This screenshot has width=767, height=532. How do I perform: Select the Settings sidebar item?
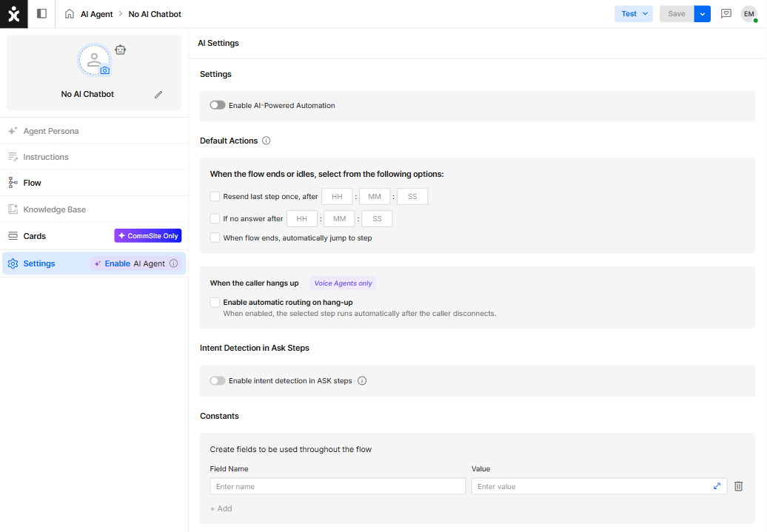tap(94, 263)
